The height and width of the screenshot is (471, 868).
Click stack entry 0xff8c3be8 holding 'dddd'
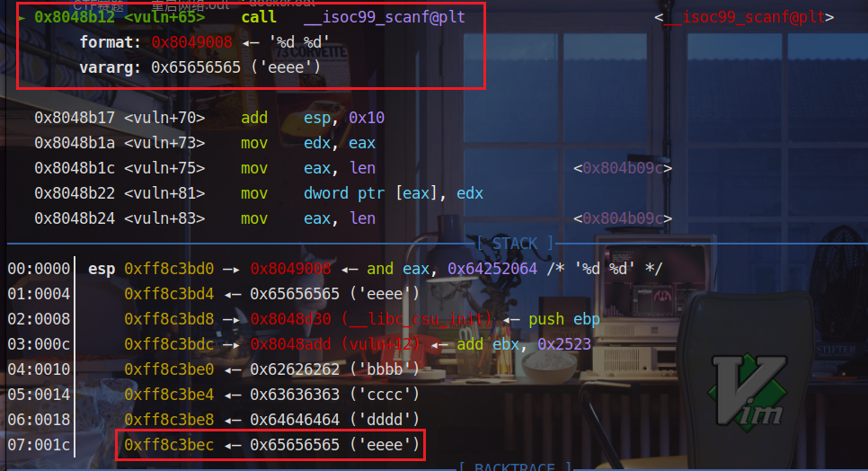169,420
